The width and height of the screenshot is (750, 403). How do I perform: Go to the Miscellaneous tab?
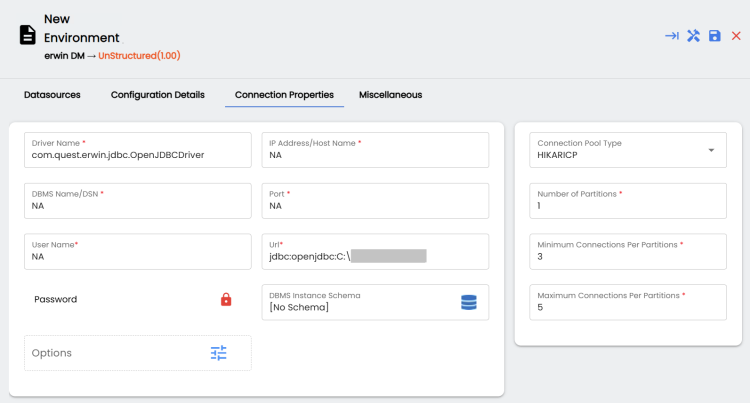pos(390,95)
